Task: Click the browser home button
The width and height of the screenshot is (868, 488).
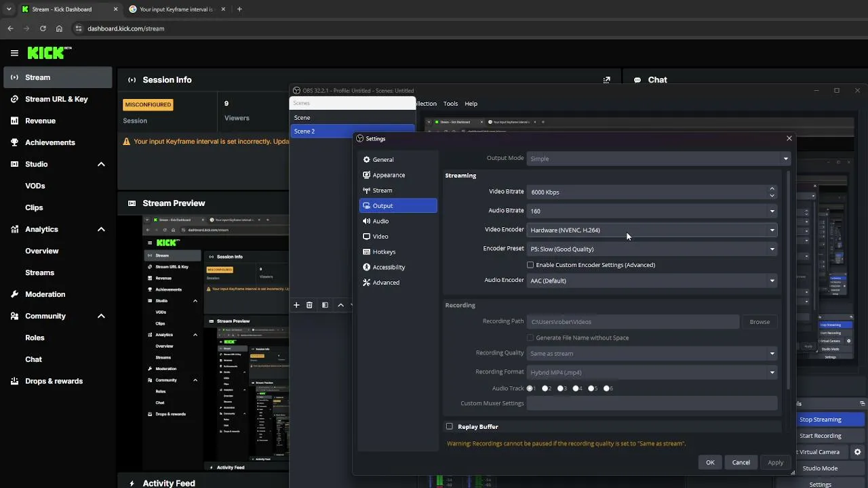Action: tap(59, 28)
